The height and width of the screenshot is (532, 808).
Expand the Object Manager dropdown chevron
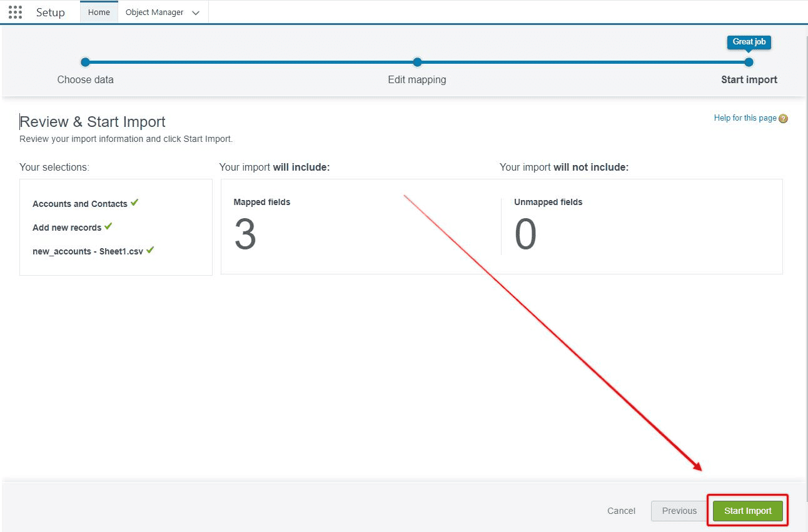pos(196,12)
